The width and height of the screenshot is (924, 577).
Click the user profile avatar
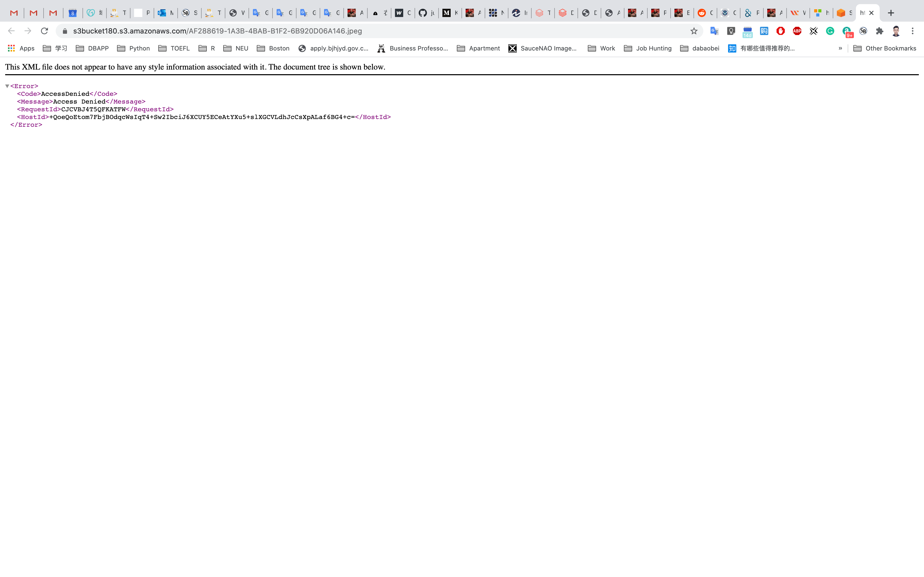(896, 31)
